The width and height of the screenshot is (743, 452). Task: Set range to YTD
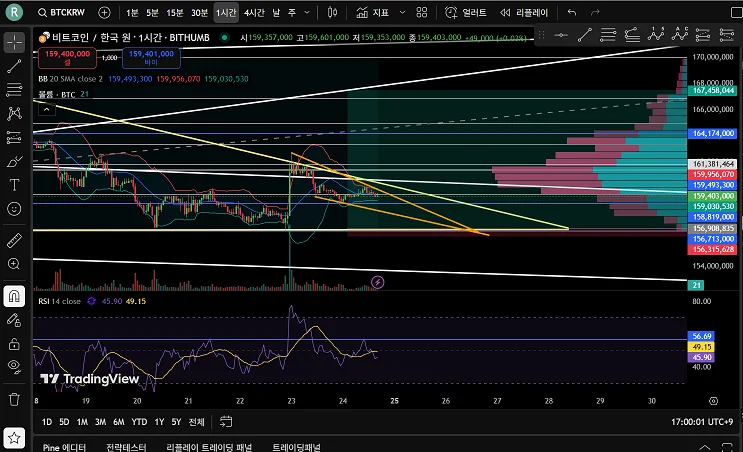[139, 422]
